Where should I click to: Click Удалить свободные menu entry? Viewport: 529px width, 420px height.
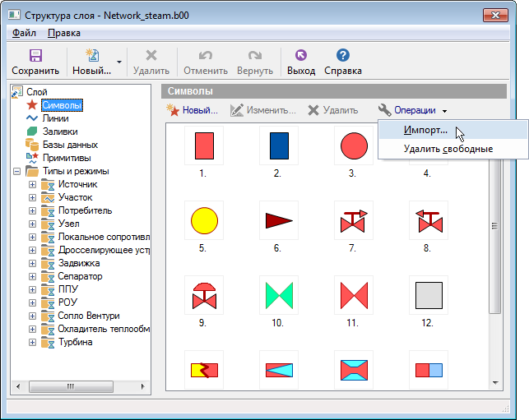tap(448, 149)
